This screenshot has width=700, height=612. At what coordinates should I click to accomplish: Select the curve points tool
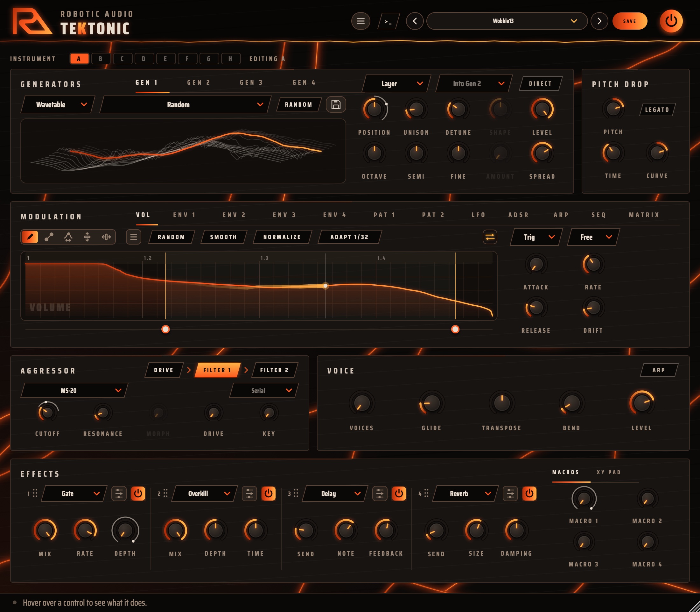coord(68,237)
